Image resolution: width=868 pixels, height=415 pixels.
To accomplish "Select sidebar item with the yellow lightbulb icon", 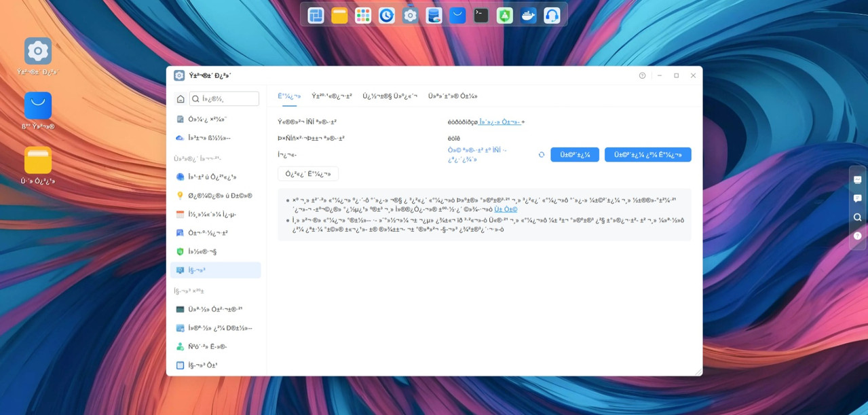I will pyautogui.click(x=215, y=196).
